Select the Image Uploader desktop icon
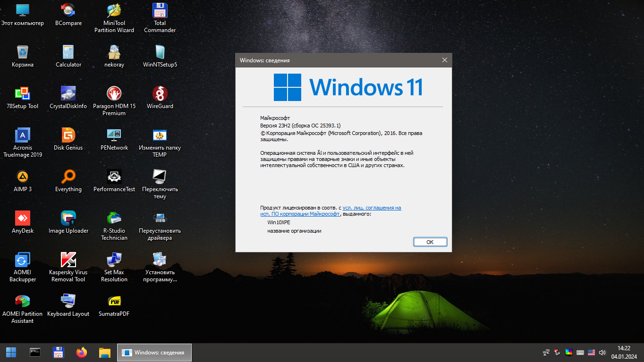 click(x=68, y=223)
